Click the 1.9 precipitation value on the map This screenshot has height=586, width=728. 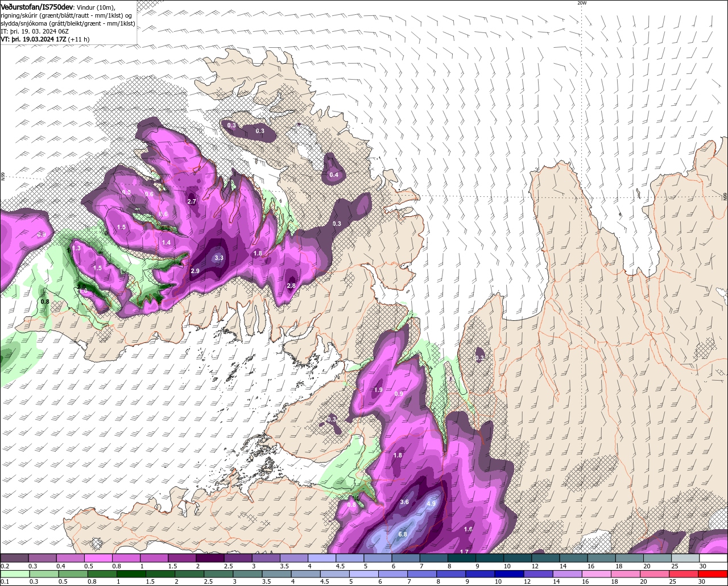(x=378, y=390)
